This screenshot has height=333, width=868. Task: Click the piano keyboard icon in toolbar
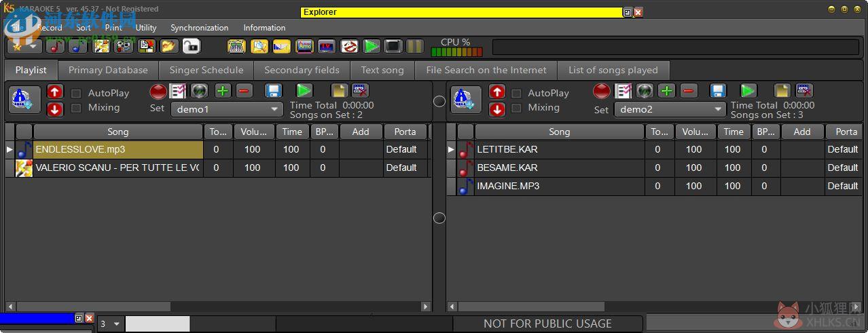(x=236, y=46)
